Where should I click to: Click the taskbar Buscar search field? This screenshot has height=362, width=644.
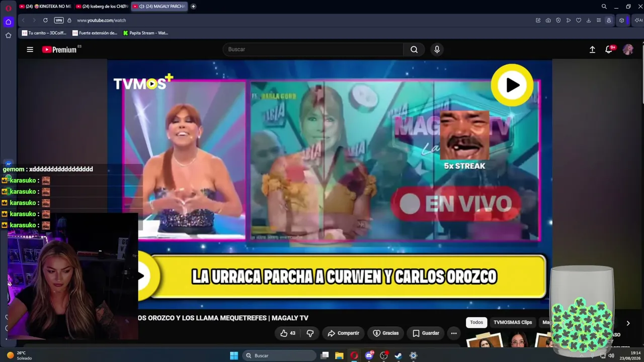[279, 355]
